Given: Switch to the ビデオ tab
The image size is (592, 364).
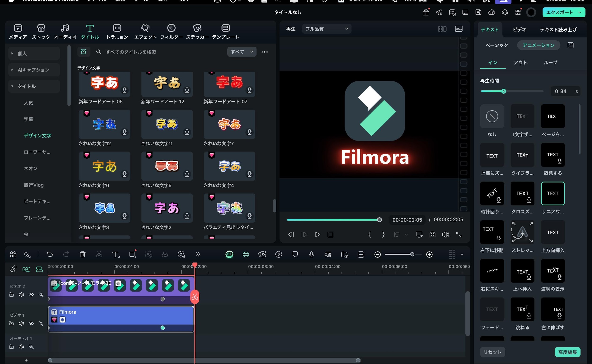Looking at the screenshot, I should pos(520,30).
